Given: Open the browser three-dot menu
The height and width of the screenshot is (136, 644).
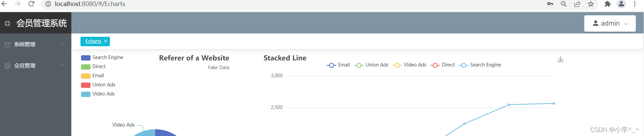Looking at the screenshot, I should point(635,4).
